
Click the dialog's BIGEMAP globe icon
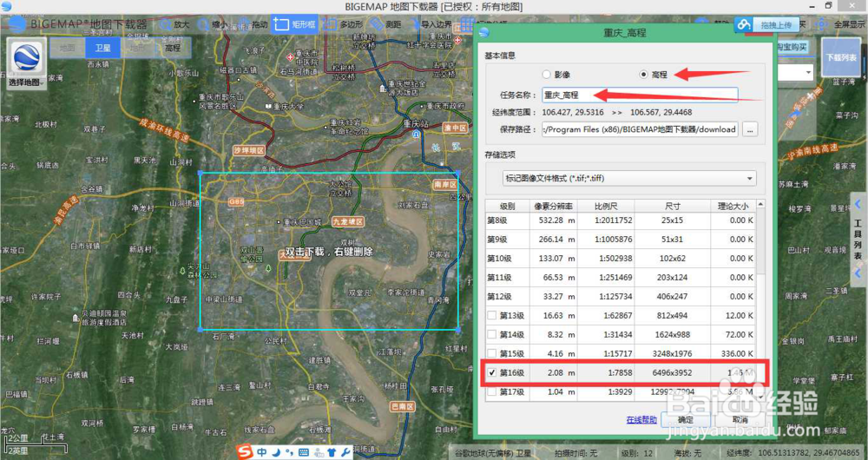tap(483, 33)
